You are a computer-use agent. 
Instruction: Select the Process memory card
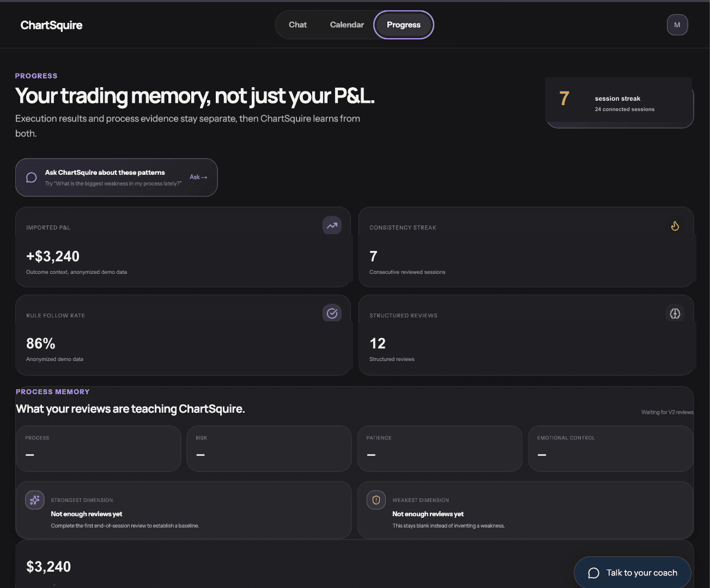point(99,449)
